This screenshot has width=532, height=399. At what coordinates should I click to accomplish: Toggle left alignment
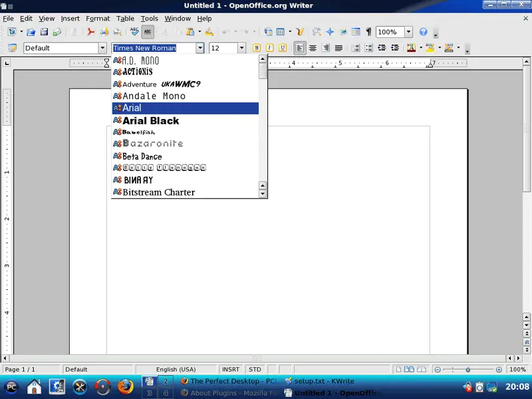tap(300, 48)
